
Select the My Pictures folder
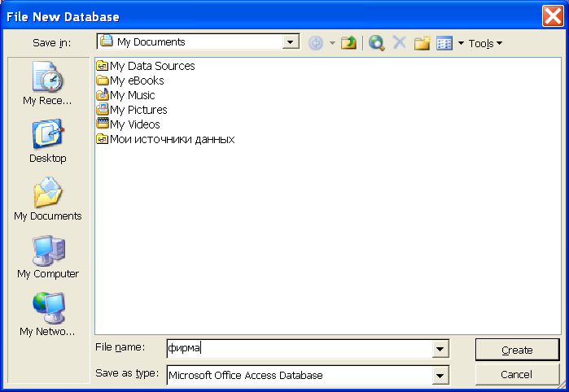coord(132,110)
